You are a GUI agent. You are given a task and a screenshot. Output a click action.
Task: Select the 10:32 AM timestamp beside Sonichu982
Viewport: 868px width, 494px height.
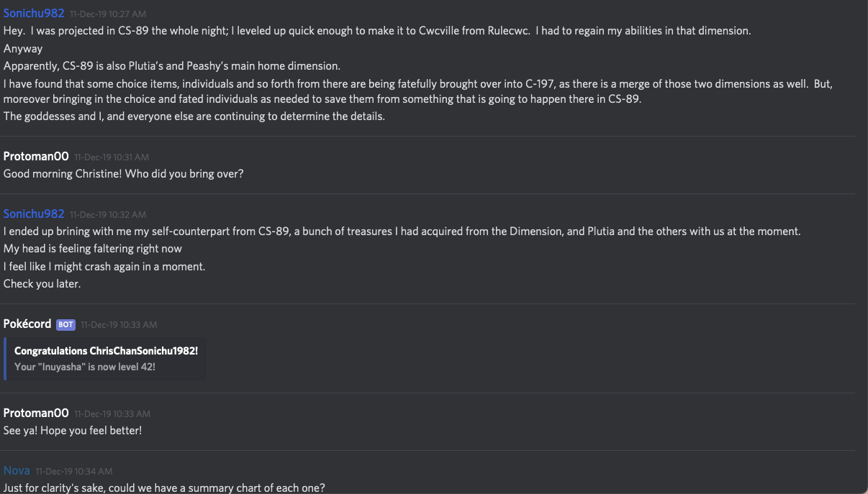(108, 215)
